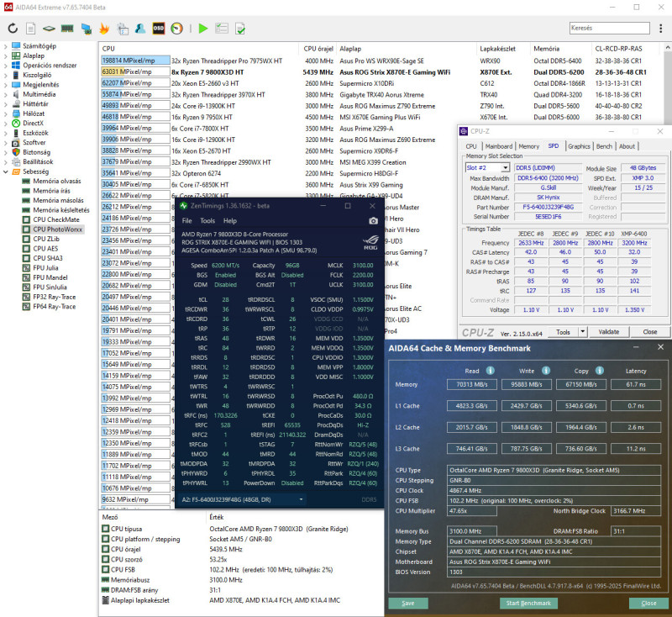Take ZenTimings screenshot with camera icon
The width and height of the screenshot is (672, 617).
coord(373,220)
